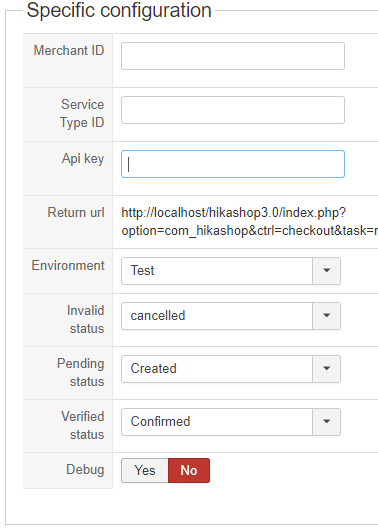Click the Verified status label
The image size is (378, 529).
pos(83,425)
